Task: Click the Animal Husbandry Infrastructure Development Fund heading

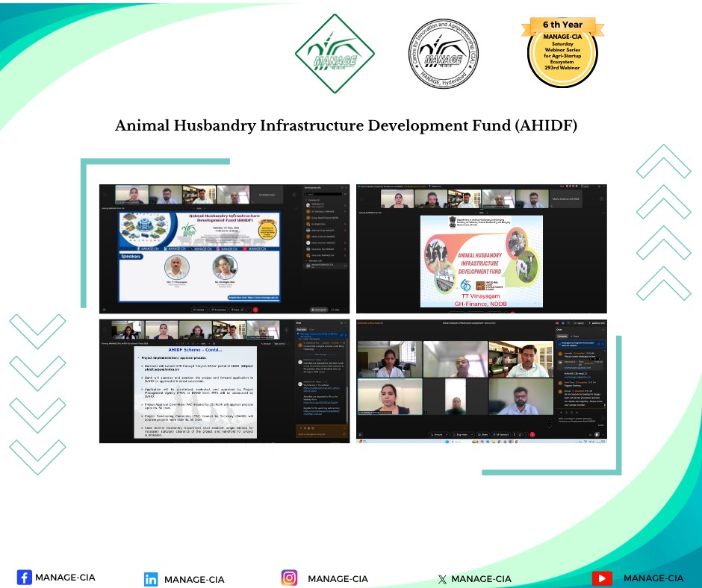Action: (x=346, y=125)
